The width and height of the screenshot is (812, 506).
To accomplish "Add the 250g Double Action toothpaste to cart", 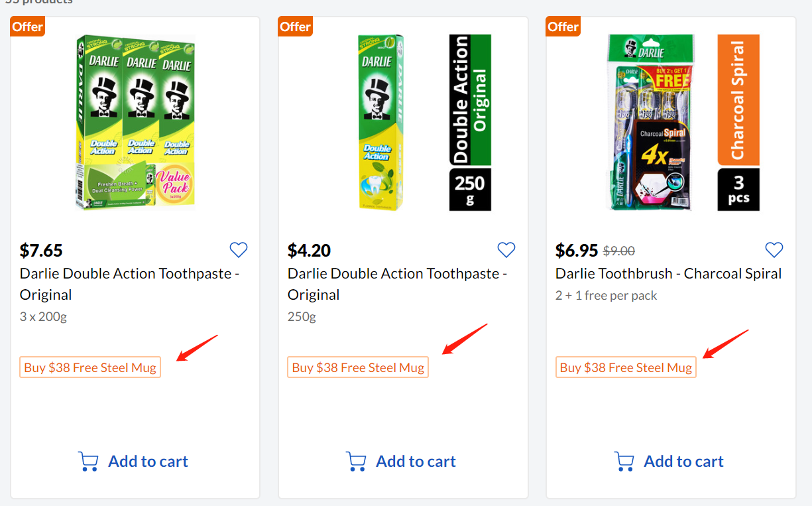I will click(x=416, y=462).
